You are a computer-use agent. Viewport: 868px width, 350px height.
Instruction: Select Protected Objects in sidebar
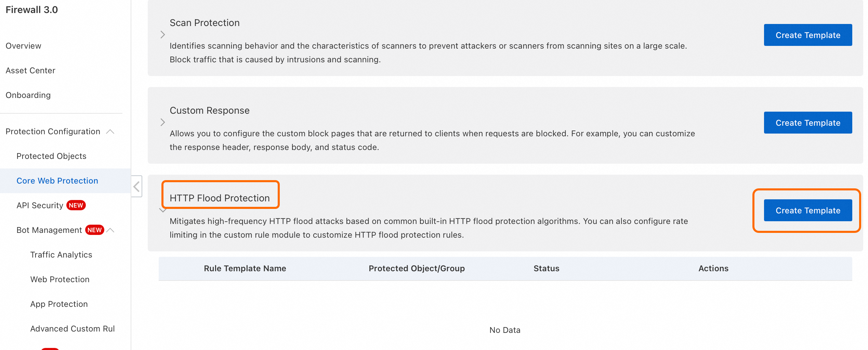51,156
